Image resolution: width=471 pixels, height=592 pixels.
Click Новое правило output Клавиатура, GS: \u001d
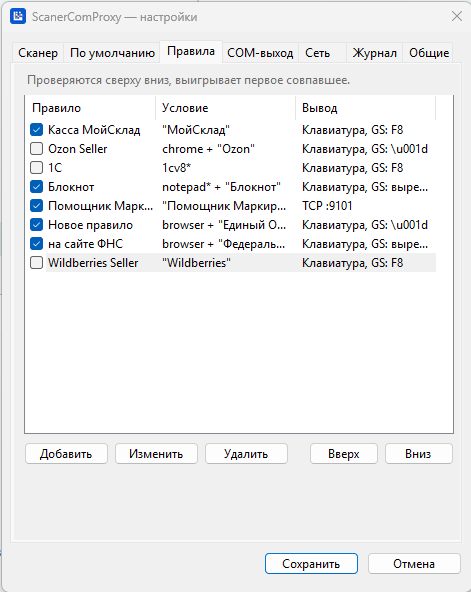(365, 225)
